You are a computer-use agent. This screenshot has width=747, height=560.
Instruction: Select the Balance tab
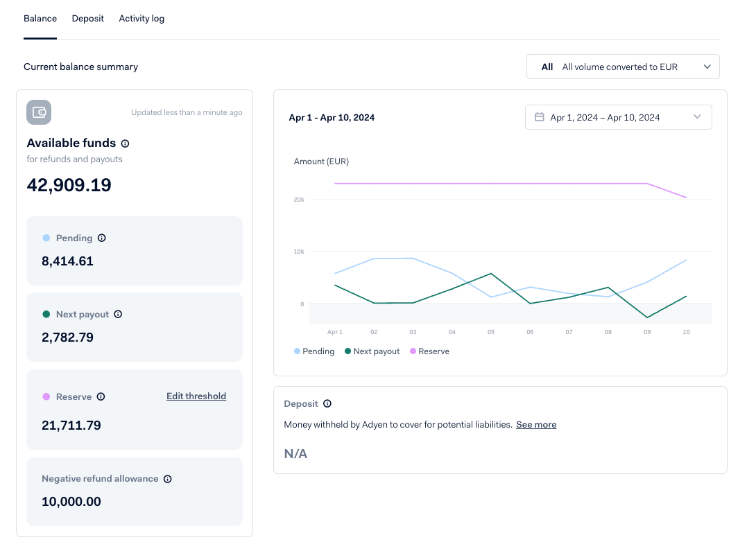pyautogui.click(x=40, y=19)
